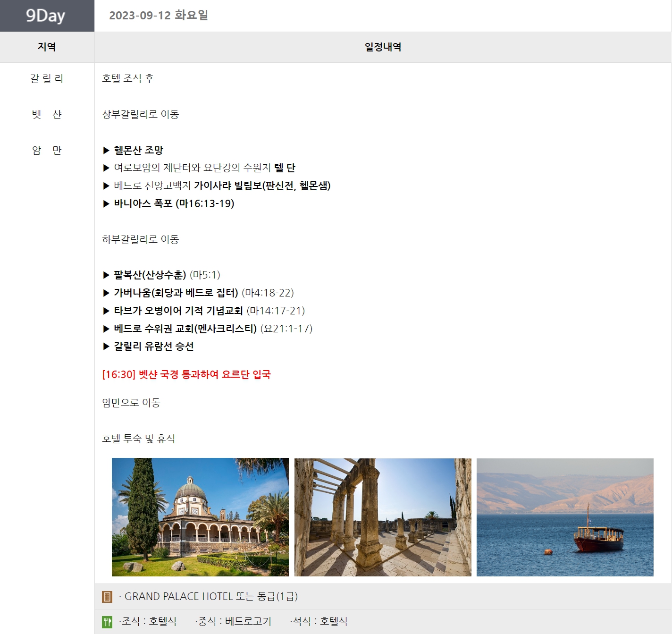The image size is (672, 634).
Task: Select 타브가 오병이어 기적 기념교회 item
Action: 178,311
